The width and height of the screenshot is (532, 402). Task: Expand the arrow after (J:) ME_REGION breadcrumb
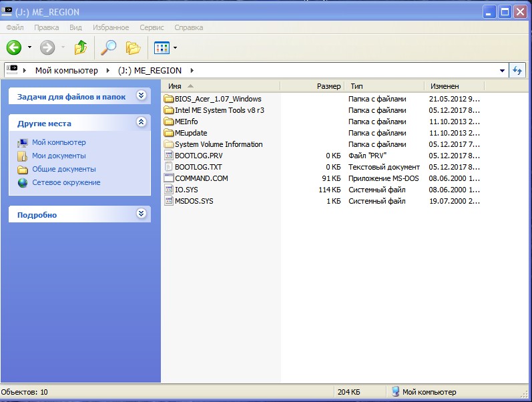point(192,71)
